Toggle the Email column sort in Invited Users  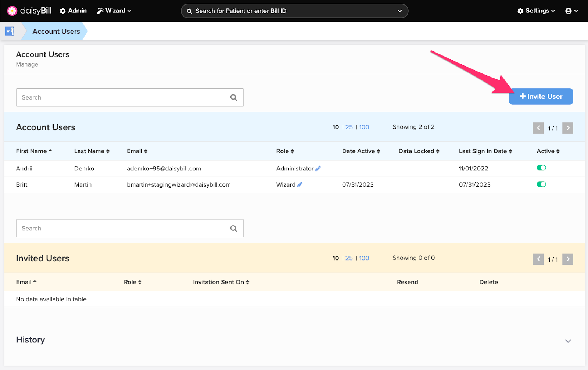[x=26, y=282]
